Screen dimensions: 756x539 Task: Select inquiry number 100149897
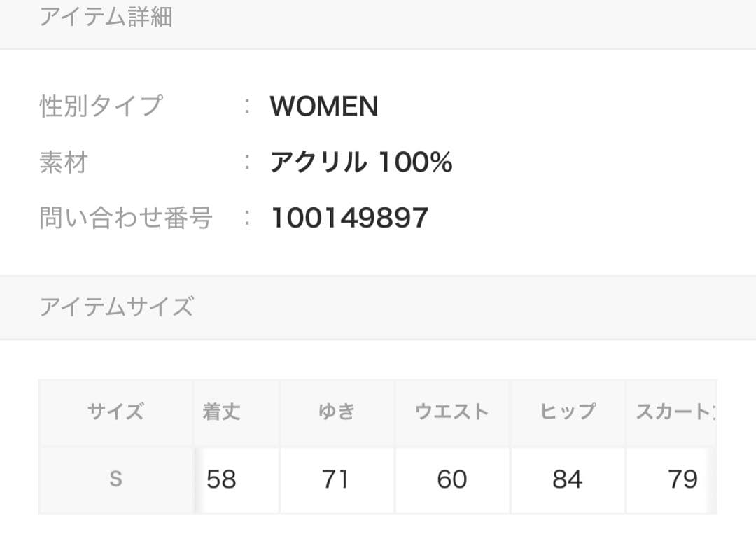click(349, 218)
